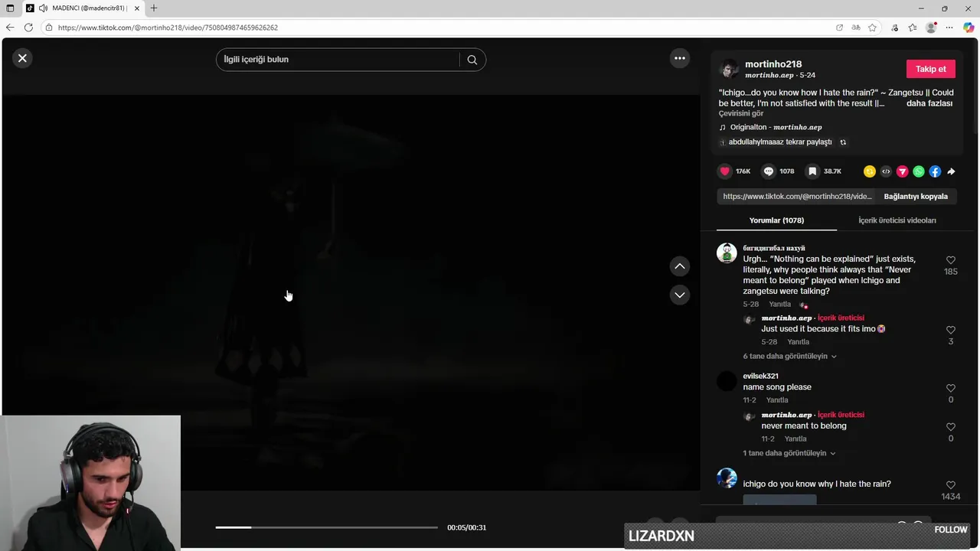Click the evilsek321 username

(x=760, y=376)
